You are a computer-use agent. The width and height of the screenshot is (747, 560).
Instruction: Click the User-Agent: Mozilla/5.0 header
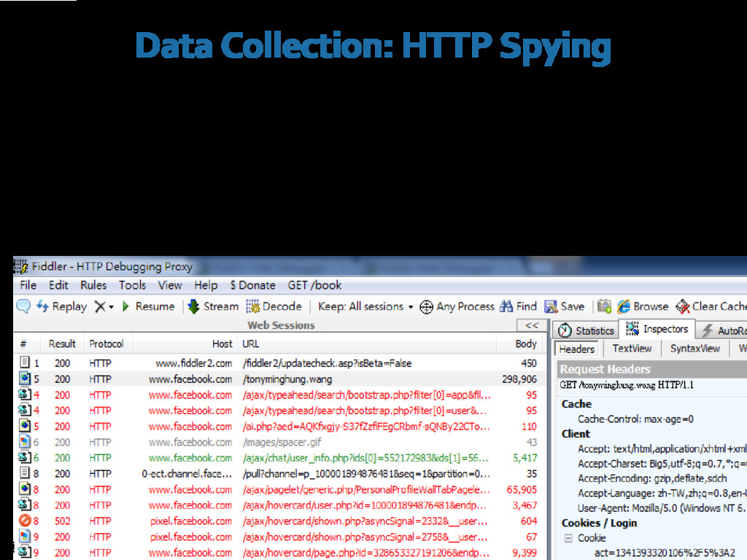[662, 508]
